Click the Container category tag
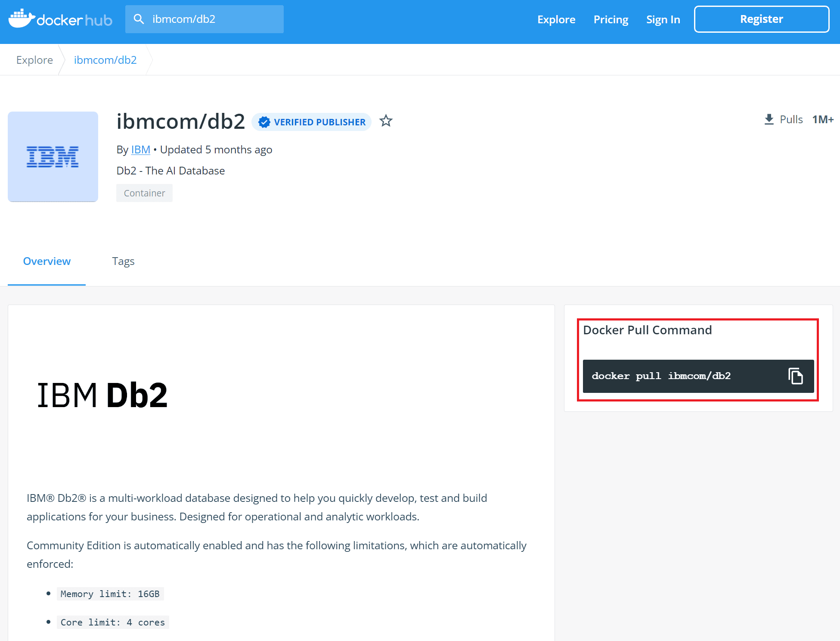Viewport: 840px width, 641px height. click(x=144, y=193)
